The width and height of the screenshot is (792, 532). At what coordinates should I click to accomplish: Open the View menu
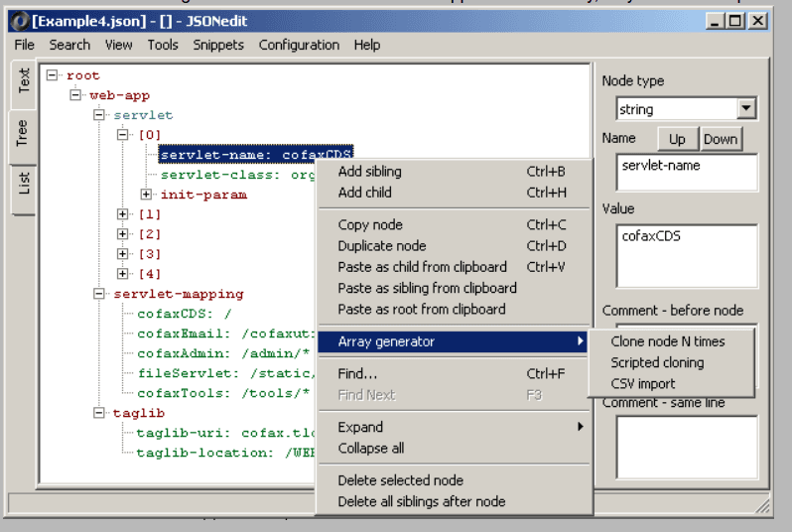coord(119,45)
